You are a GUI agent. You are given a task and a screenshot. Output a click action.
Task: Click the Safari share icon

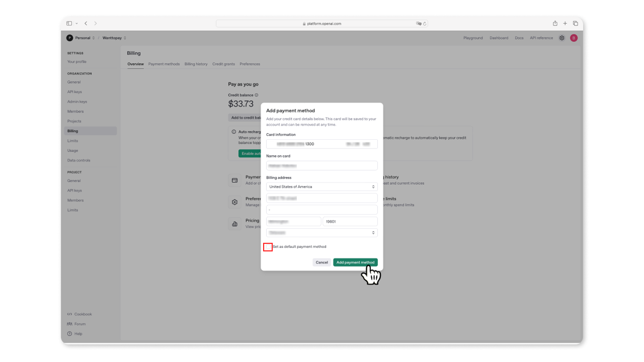click(x=555, y=24)
